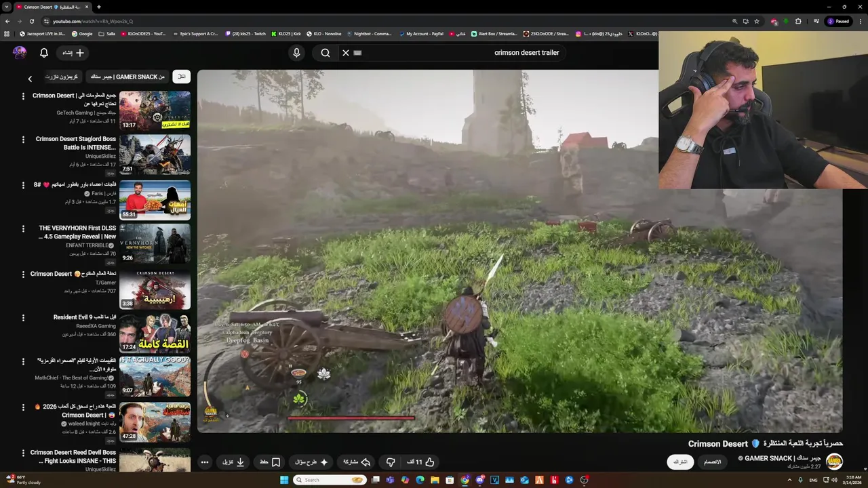Clear the search query with the X icon
868x488 pixels.
[x=345, y=53]
